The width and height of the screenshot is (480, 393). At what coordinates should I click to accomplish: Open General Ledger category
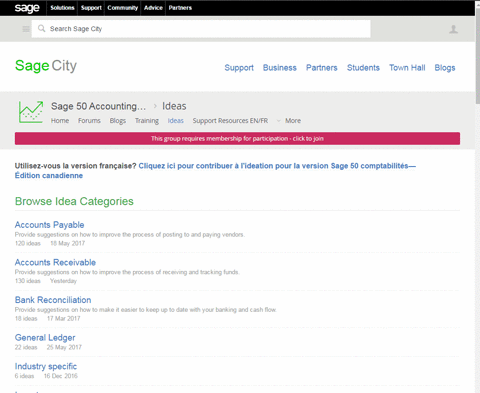(45, 338)
